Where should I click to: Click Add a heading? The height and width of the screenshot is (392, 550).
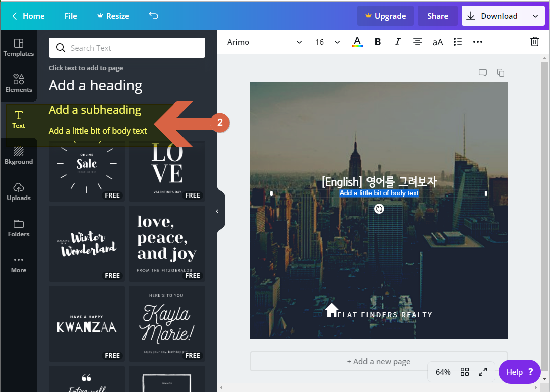tap(95, 85)
